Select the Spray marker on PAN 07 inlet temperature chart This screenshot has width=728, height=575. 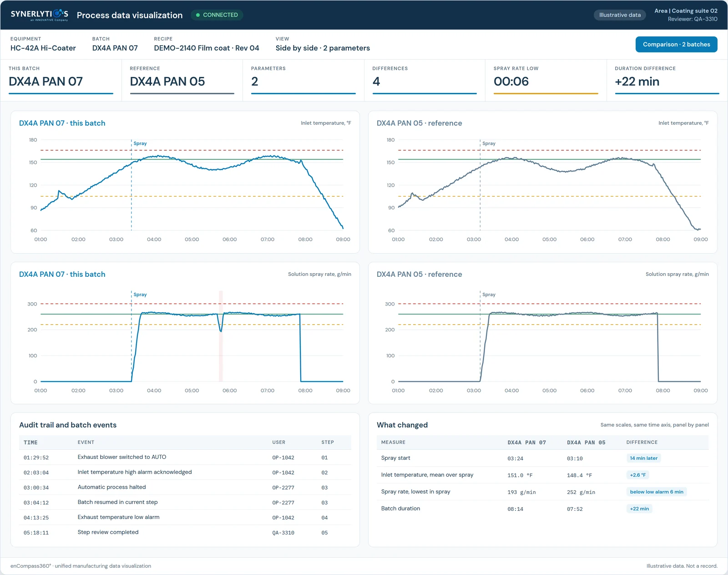pos(140,143)
